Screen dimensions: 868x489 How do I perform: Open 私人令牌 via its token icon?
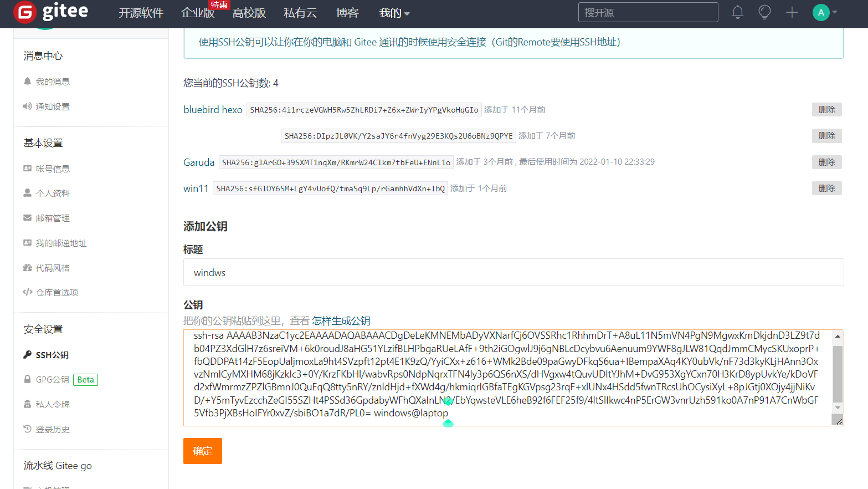coord(27,404)
